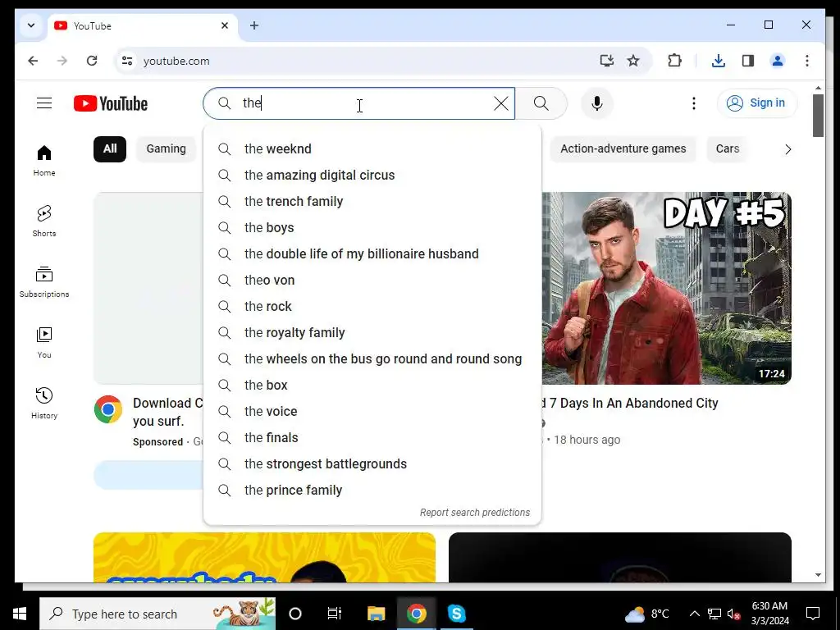The height and width of the screenshot is (630, 840).
Task: Select the Cars filter chip
Action: 727,149
